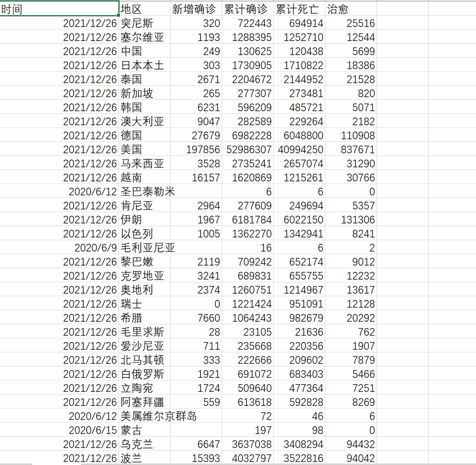Click the 新增确诊 header cell
476x465 pixels.
click(196, 9)
